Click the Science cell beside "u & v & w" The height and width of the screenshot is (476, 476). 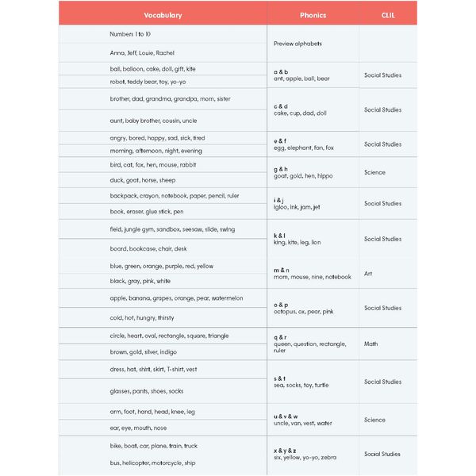[x=374, y=420]
